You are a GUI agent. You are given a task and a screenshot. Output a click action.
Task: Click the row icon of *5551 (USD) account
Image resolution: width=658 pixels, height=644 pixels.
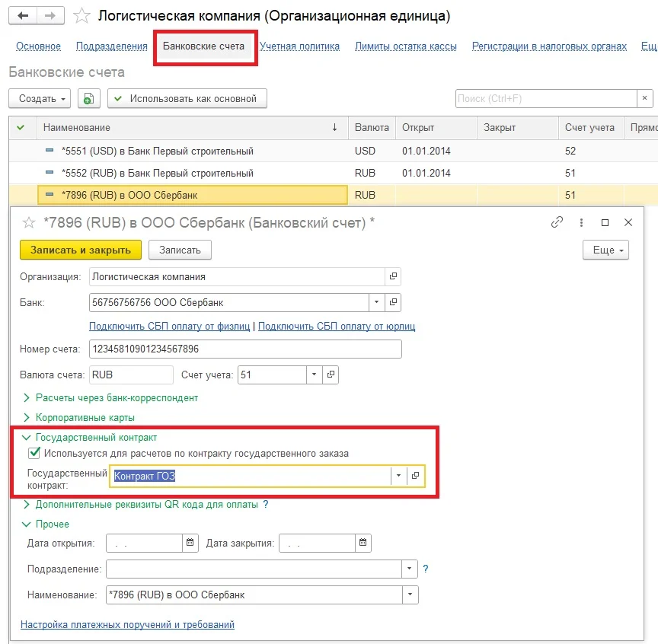pos(50,150)
